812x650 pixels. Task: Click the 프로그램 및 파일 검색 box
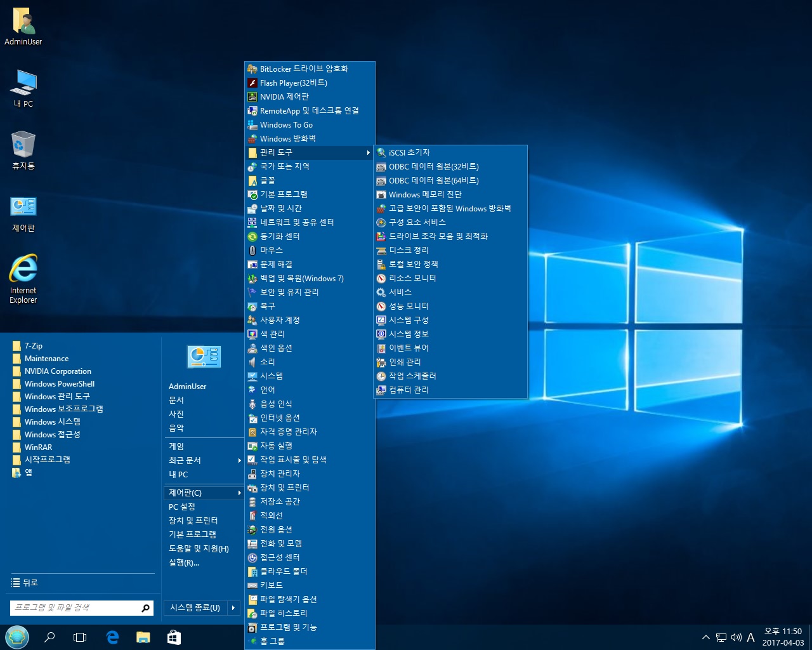(82, 608)
